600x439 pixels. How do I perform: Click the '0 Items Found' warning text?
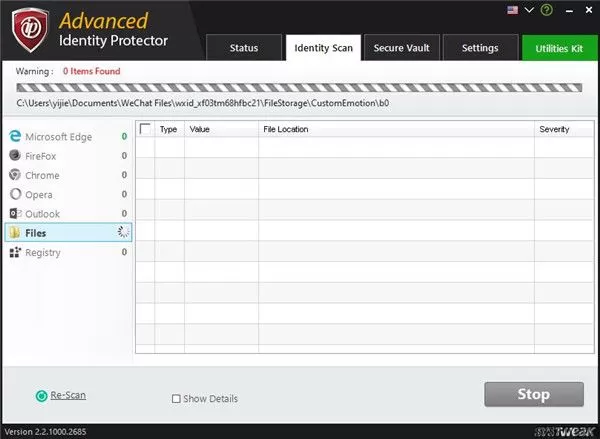click(x=91, y=71)
